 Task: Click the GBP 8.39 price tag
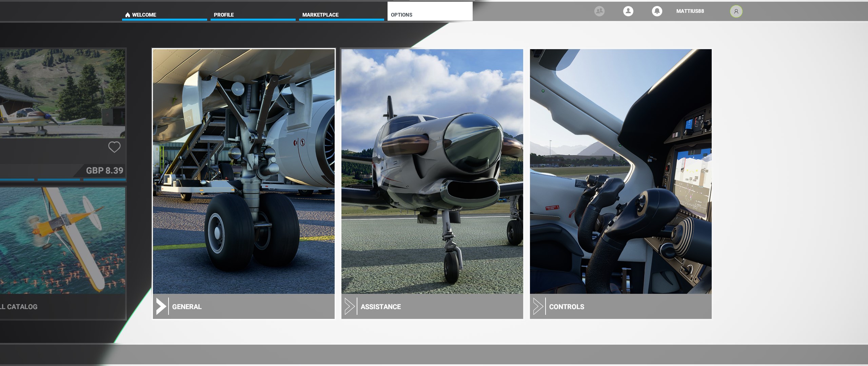(104, 170)
